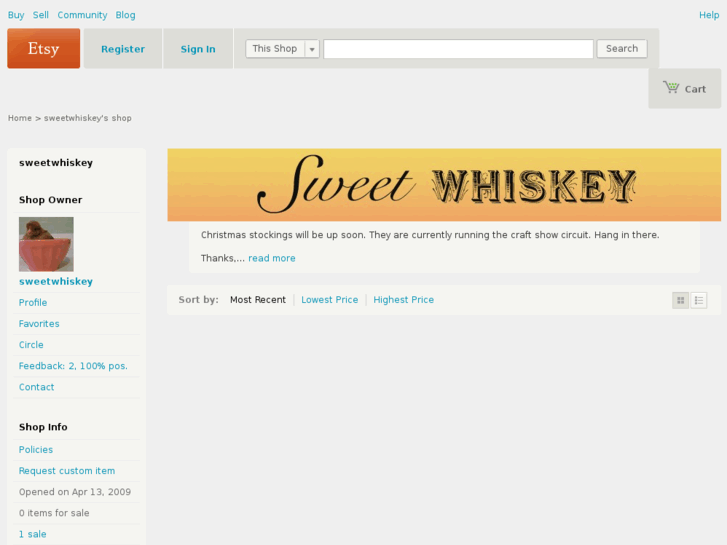Image resolution: width=727 pixels, height=545 pixels.
Task: Click the Etsy logo
Action: pyautogui.click(x=44, y=48)
